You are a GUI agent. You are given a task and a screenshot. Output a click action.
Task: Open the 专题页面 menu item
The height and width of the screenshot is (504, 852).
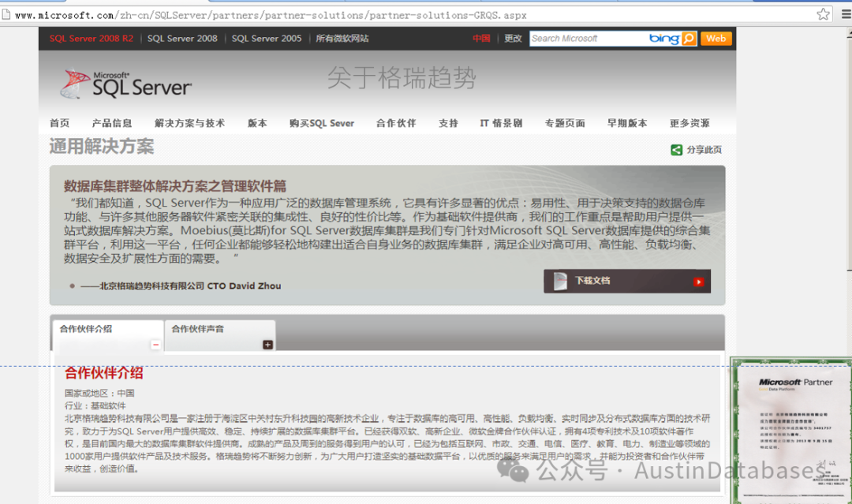click(565, 123)
